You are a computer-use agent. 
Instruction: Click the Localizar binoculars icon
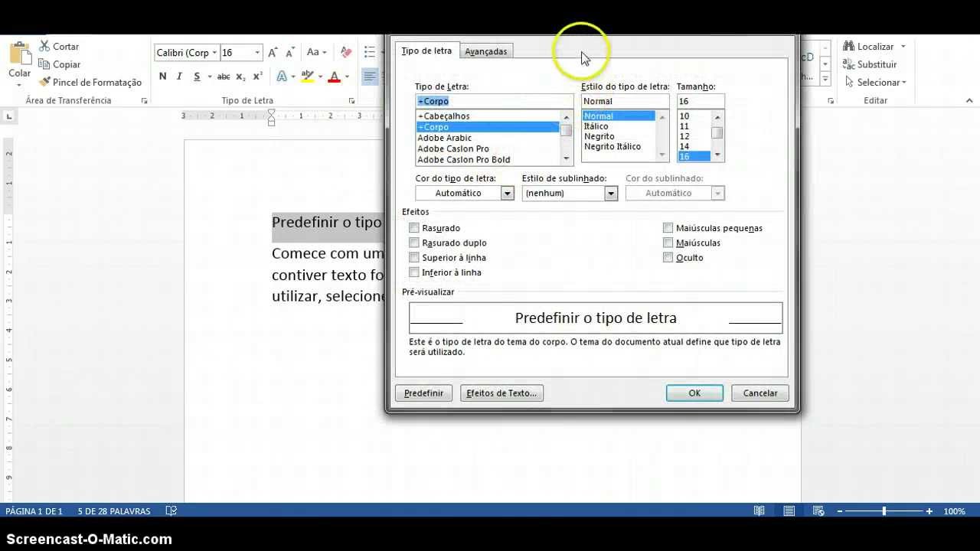tap(848, 47)
